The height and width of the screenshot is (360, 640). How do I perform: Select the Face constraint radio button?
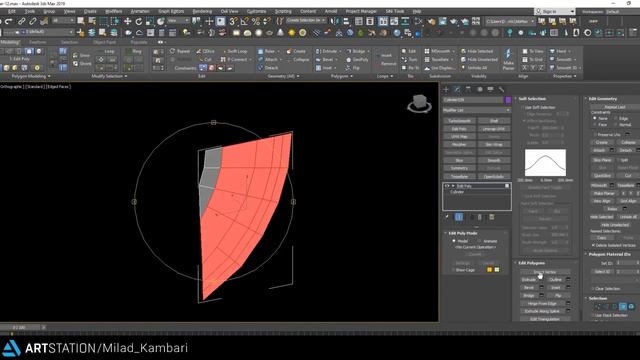click(x=595, y=124)
